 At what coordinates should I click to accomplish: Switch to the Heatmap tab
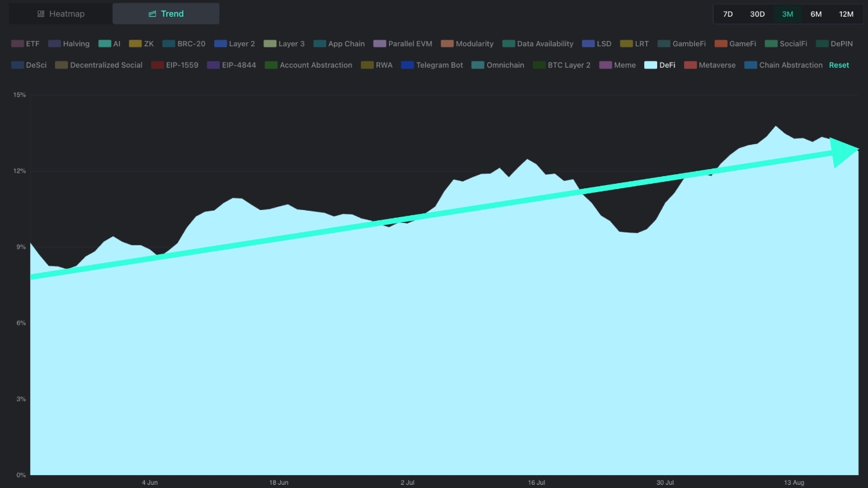[x=60, y=13]
